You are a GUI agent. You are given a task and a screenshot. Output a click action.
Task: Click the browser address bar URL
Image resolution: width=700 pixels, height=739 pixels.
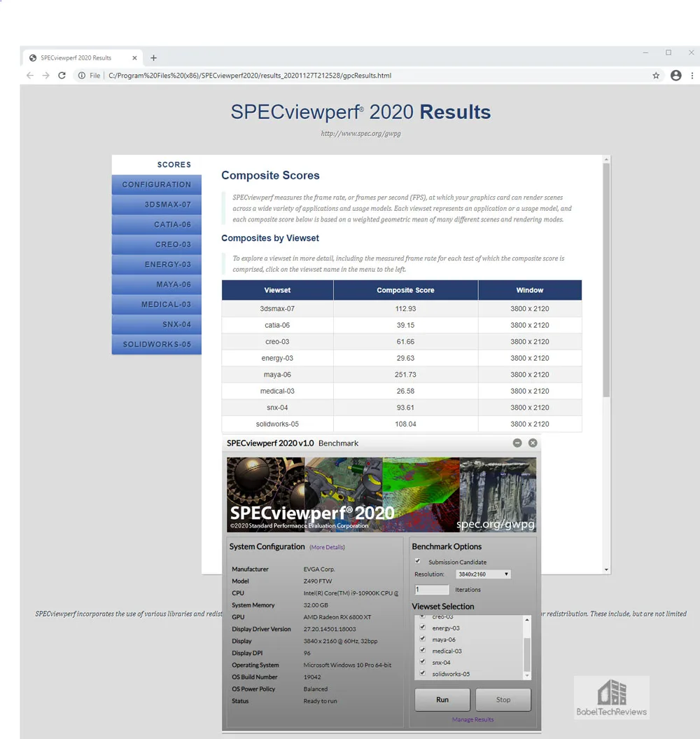click(250, 76)
